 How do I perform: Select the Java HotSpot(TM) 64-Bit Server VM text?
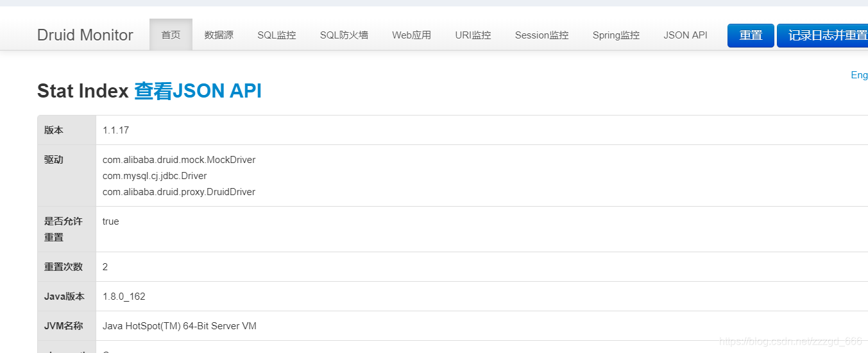coord(180,326)
